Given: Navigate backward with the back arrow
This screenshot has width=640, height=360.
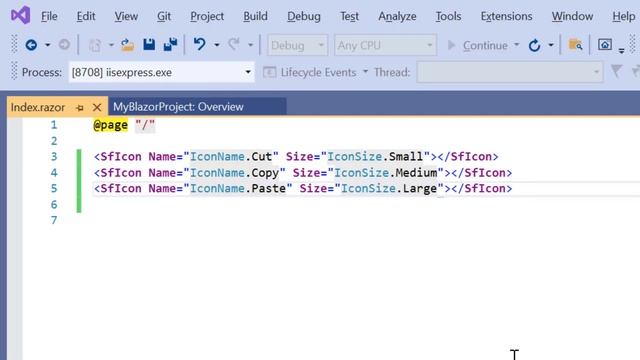Looking at the screenshot, I should 31,45.
